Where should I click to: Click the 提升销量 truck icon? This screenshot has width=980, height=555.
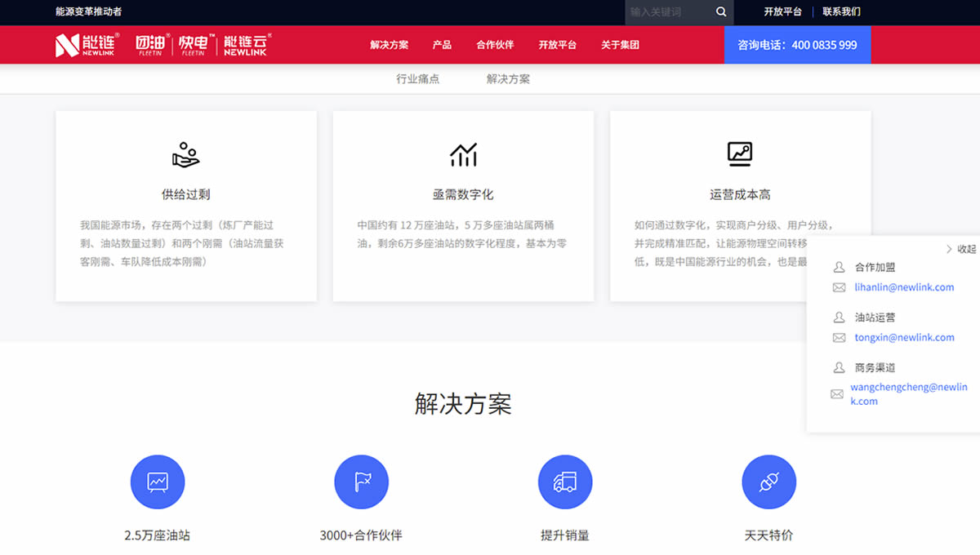coord(565,482)
